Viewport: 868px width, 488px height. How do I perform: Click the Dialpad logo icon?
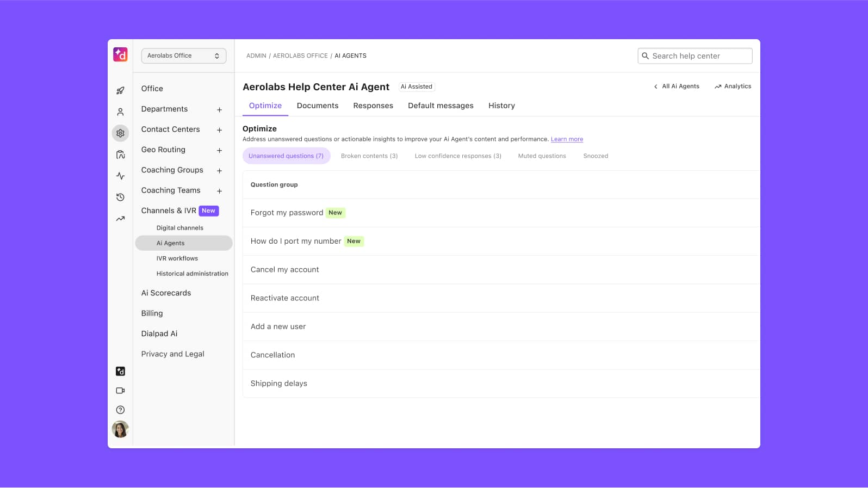(x=120, y=54)
